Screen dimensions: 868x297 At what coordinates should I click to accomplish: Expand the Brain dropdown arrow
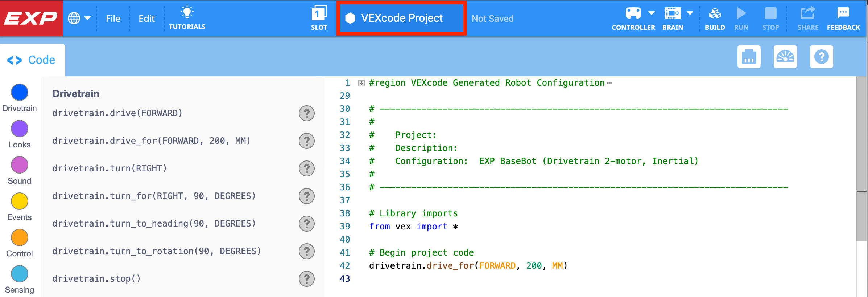coord(690,13)
